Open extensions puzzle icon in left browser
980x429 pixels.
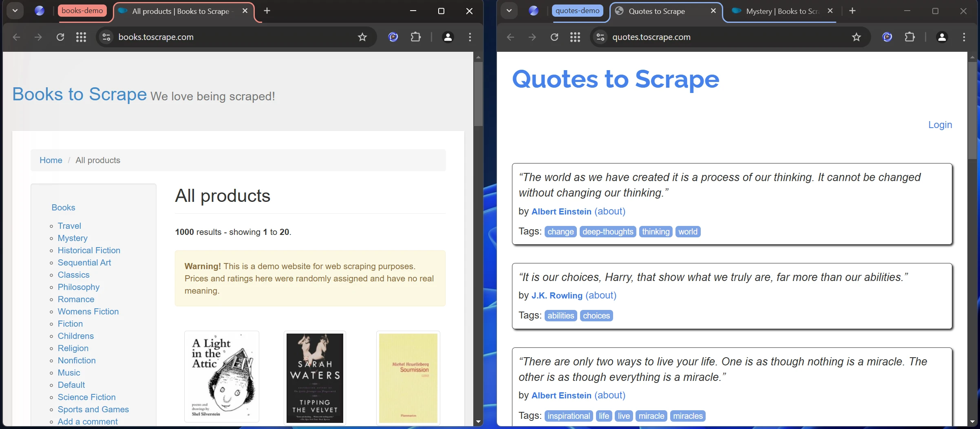click(415, 37)
